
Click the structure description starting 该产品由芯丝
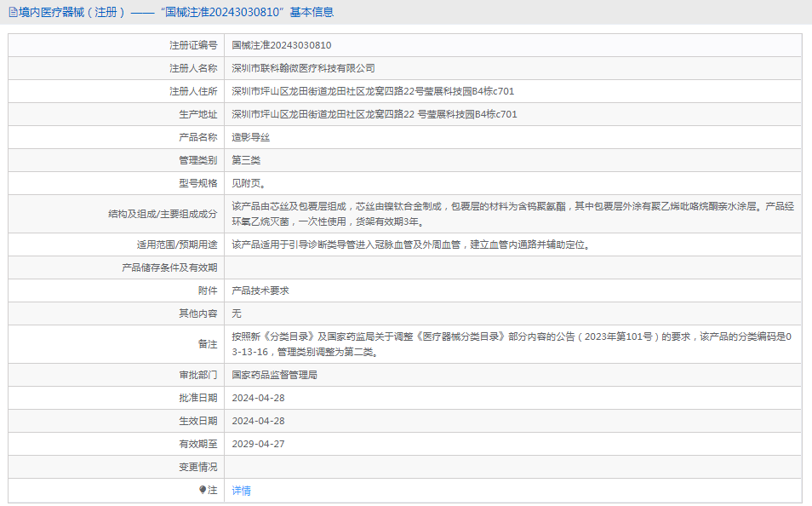click(x=512, y=214)
